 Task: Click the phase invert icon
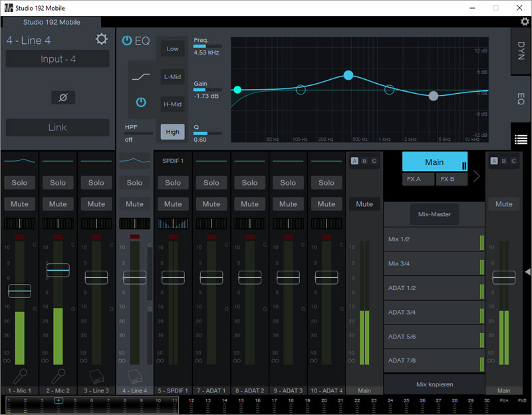click(x=63, y=98)
